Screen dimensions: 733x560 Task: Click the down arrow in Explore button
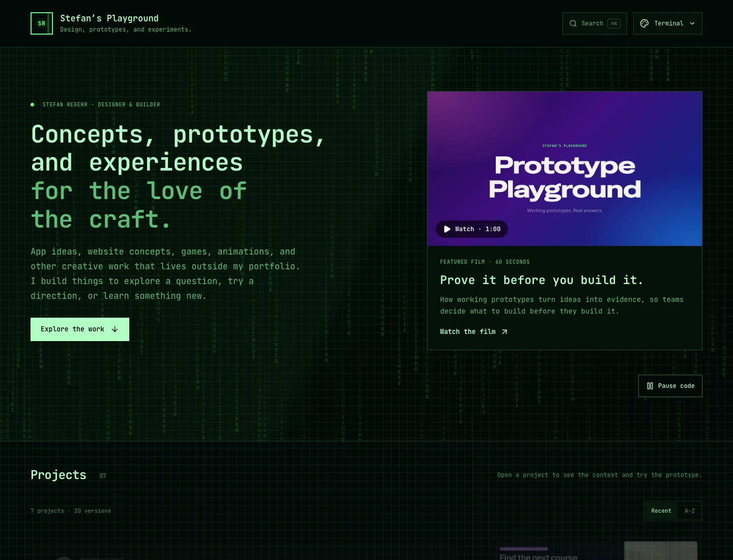click(x=115, y=329)
